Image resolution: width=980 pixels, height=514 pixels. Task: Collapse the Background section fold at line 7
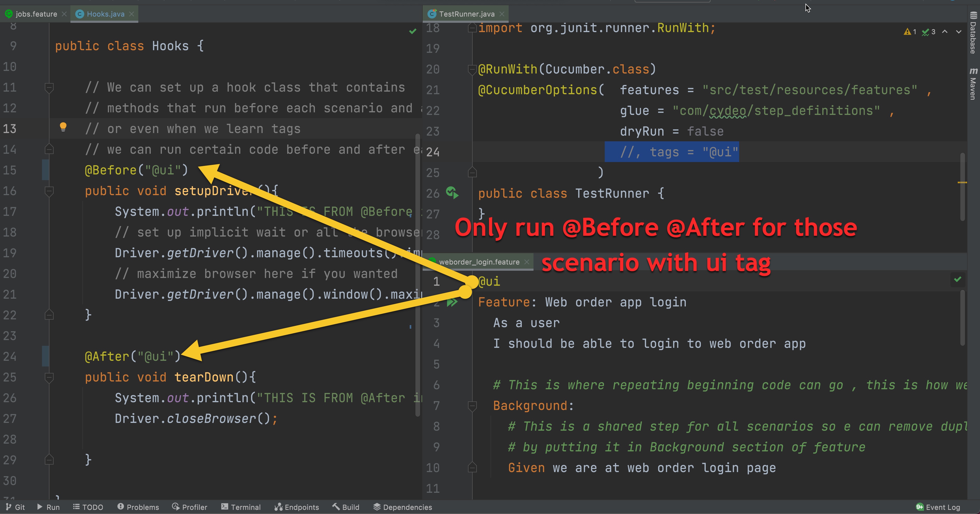(472, 406)
